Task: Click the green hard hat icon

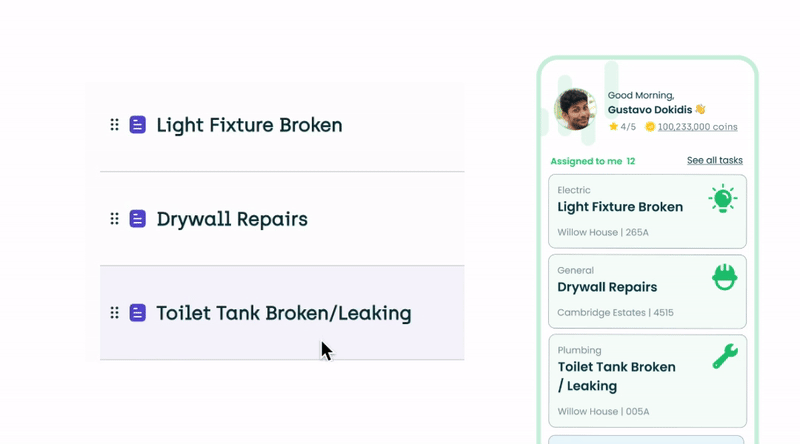Action: [x=724, y=277]
